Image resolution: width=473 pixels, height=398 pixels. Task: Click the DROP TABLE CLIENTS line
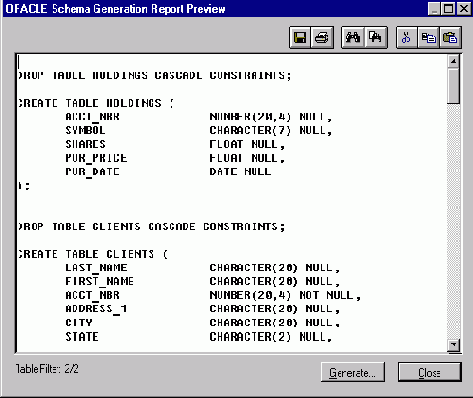pyautogui.click(x=152, y=227)
